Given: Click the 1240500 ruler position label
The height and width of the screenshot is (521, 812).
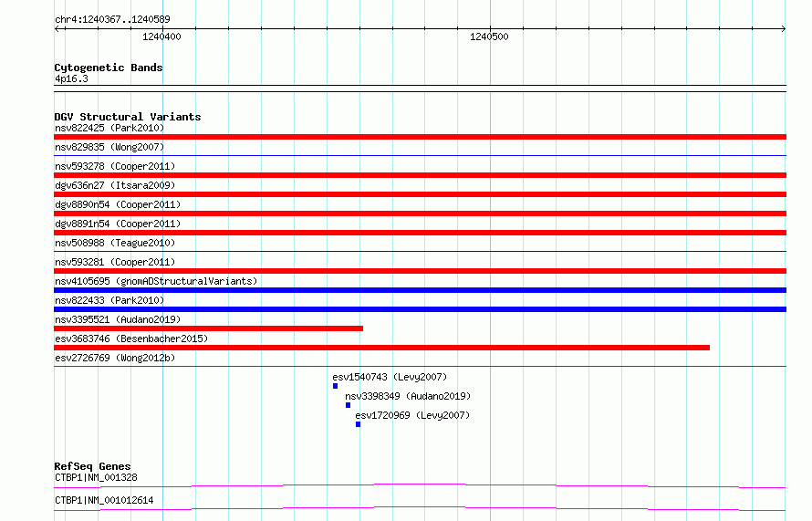Looking at the screenshot, I should pos(489,36).
